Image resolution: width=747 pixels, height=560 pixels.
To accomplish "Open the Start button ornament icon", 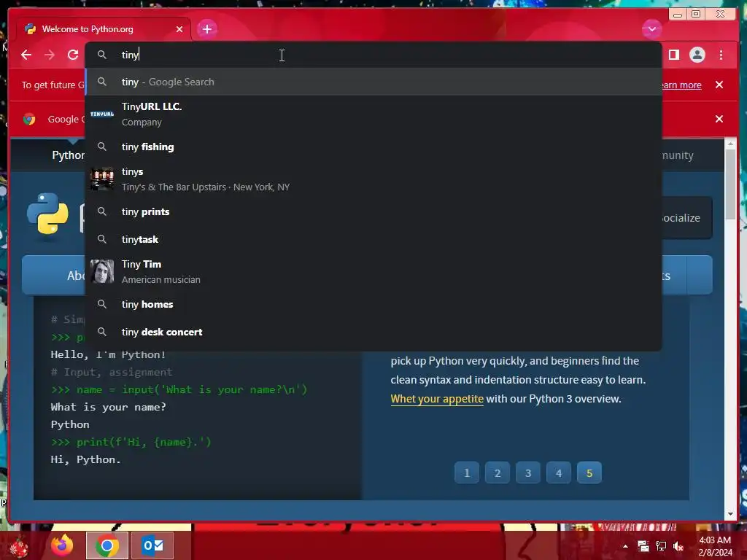I will click(x=19, y=547).
